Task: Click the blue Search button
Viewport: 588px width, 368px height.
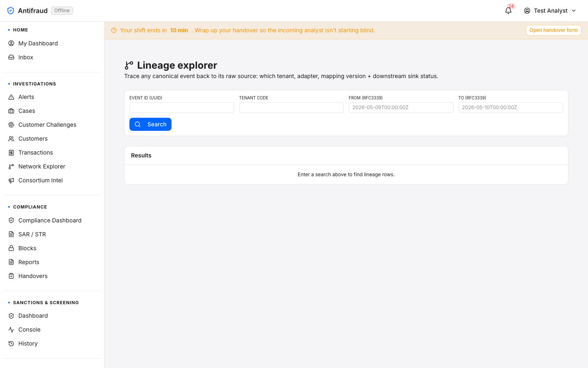Action: (150, 124)
